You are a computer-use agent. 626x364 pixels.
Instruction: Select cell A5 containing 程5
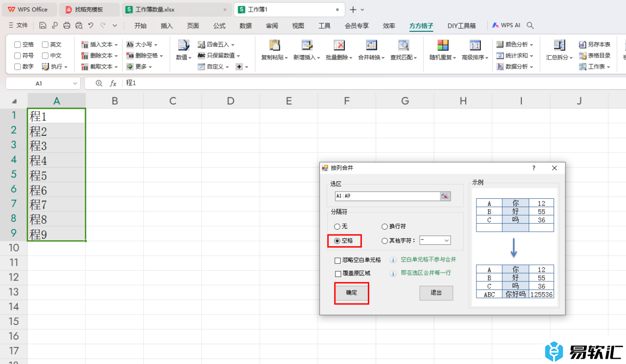pos(57,174)
